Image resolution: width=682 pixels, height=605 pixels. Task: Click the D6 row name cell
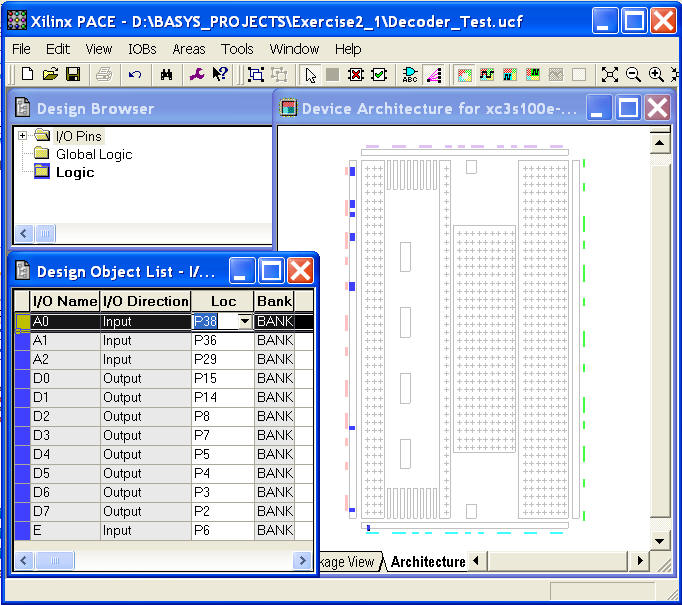coord(65,492)
